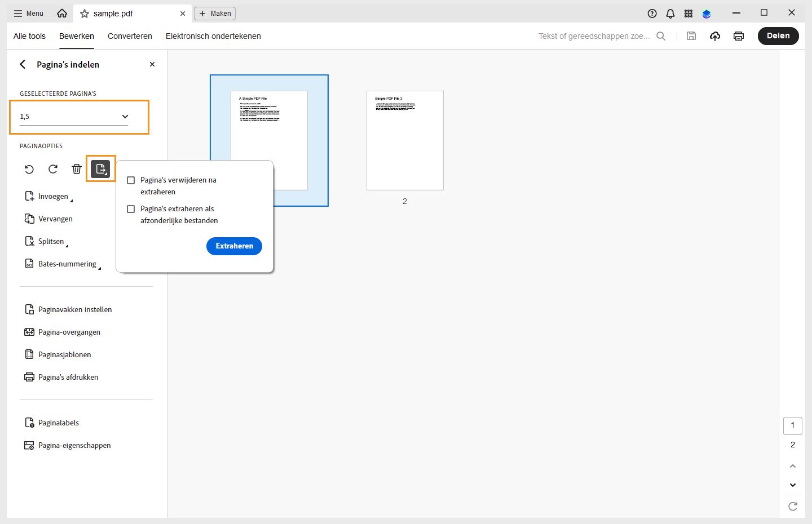Viewport: 812px width, 524px height.
Task: Open Bates-nummering
Action: (x=67, y=263)
